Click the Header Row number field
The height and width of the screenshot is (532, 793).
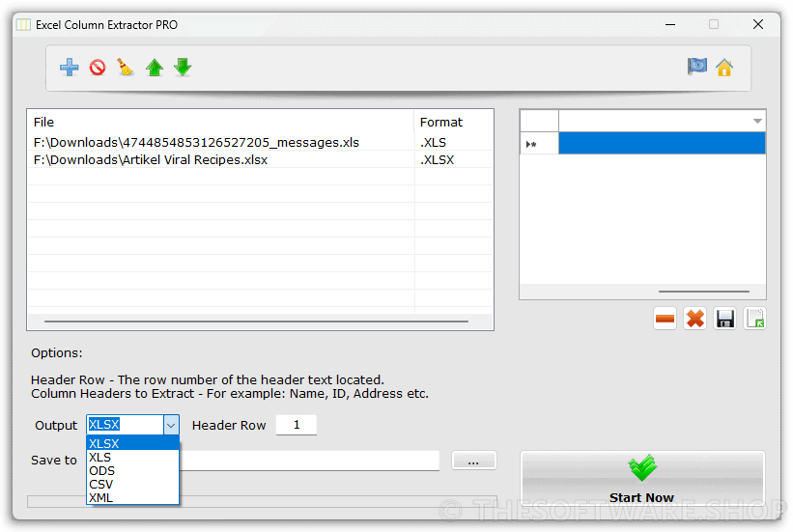(x=297, y=425)
